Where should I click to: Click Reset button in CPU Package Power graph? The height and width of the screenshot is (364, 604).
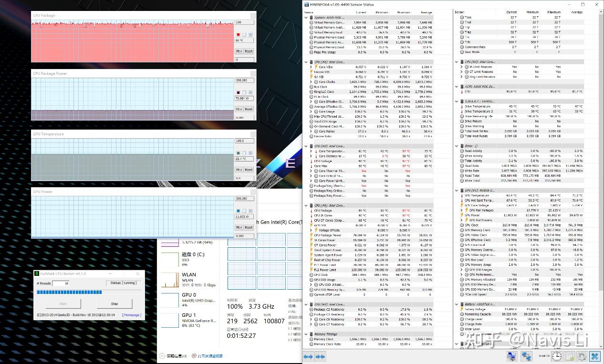pyautogui.click(x=249, y=109)
